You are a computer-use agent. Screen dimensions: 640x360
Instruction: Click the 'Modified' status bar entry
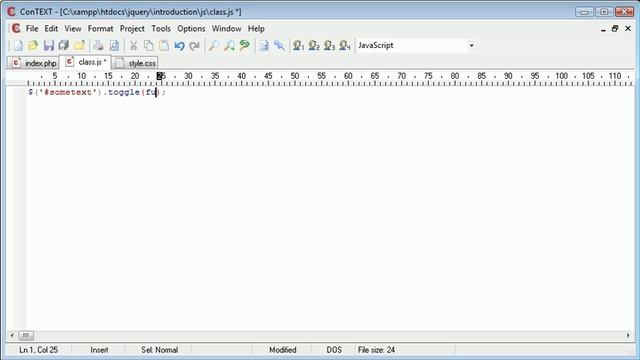coord(282,350)
